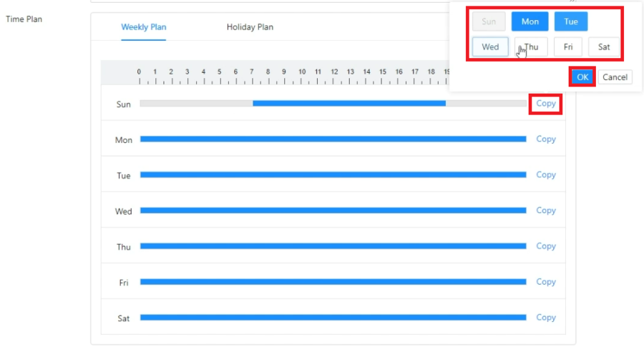Select the Sat time bar
The image size is (644, 352).
click(x=333, y=318)
